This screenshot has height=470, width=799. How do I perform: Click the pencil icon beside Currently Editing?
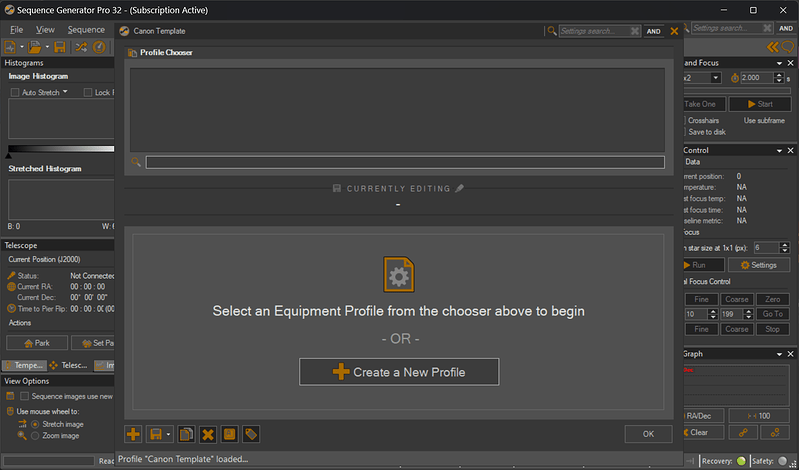tap(459, 189)
